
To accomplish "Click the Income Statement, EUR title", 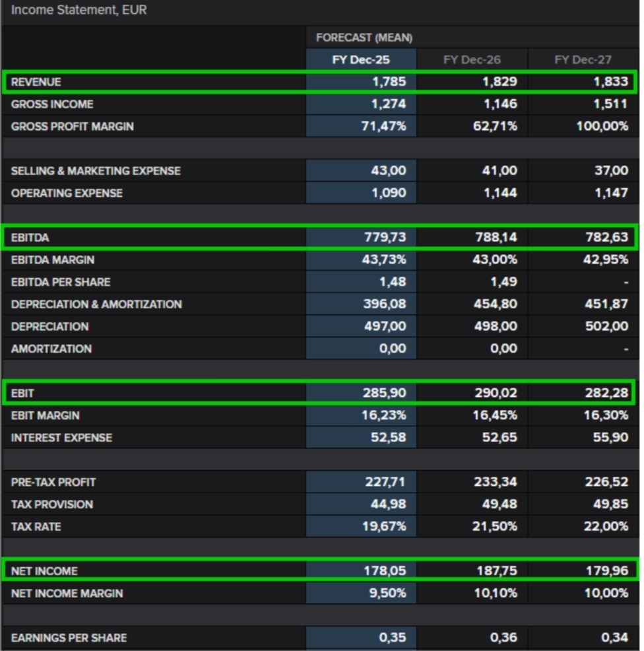I will [x=79, y=10].
